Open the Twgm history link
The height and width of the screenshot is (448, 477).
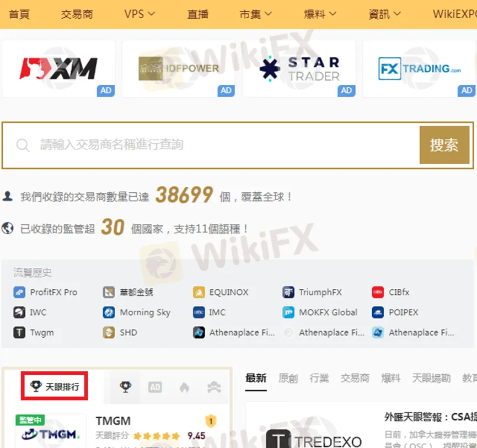tap(42, 332)
